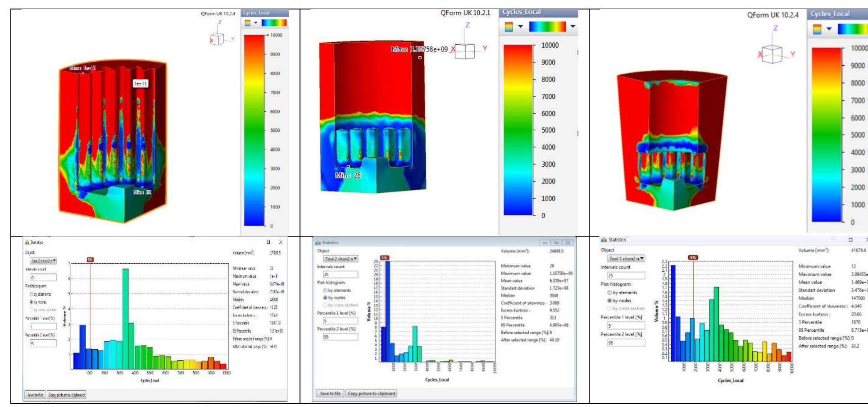
Task: Click Percentile 1 level field in Tool 1 chon2 Statistics
Action: (x=626, y=325)
